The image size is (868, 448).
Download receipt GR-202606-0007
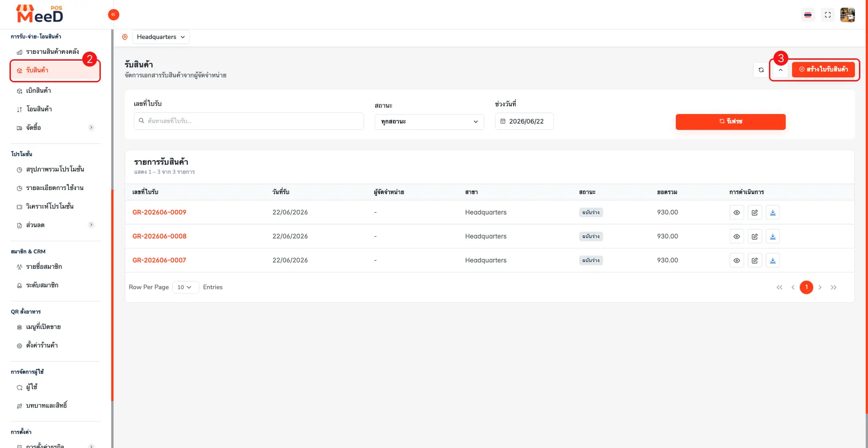point(773,260)
